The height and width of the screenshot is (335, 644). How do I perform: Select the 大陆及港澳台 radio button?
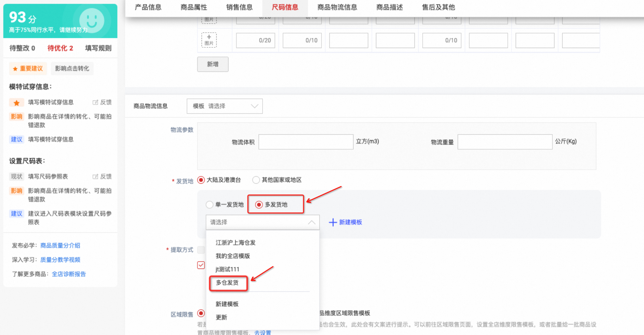[201, 180]
